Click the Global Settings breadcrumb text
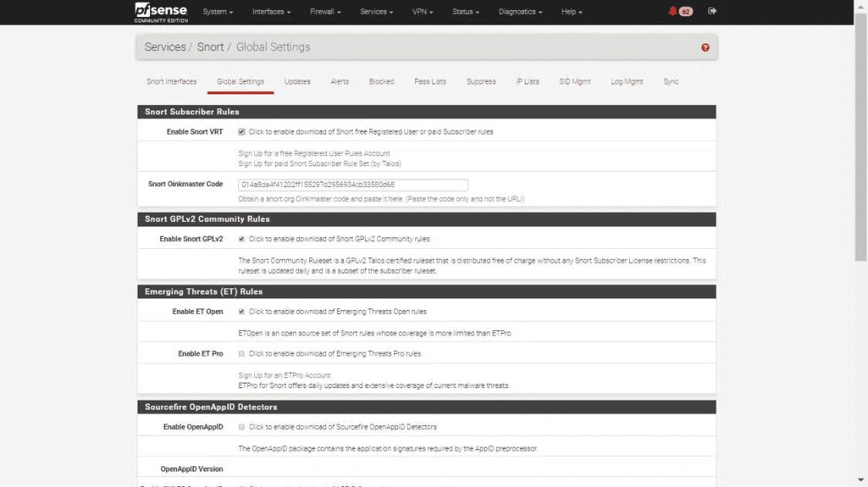Screen dimensions: 868x487 coord(273,47)
